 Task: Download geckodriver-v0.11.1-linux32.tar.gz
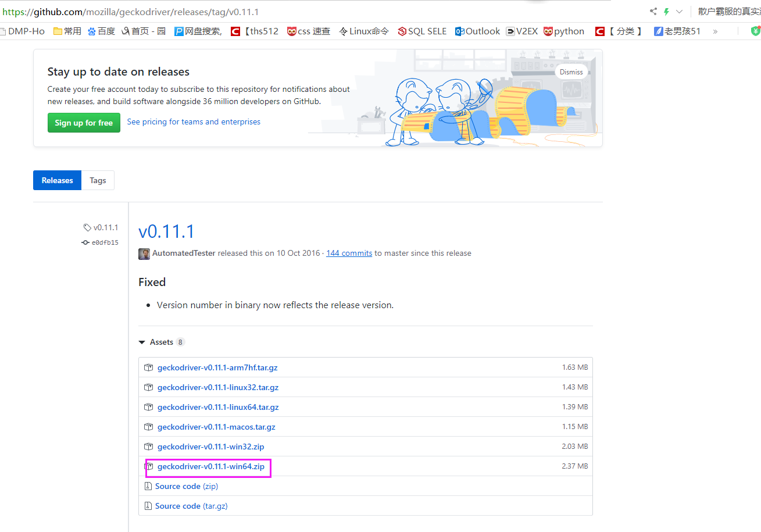point(218,387)
